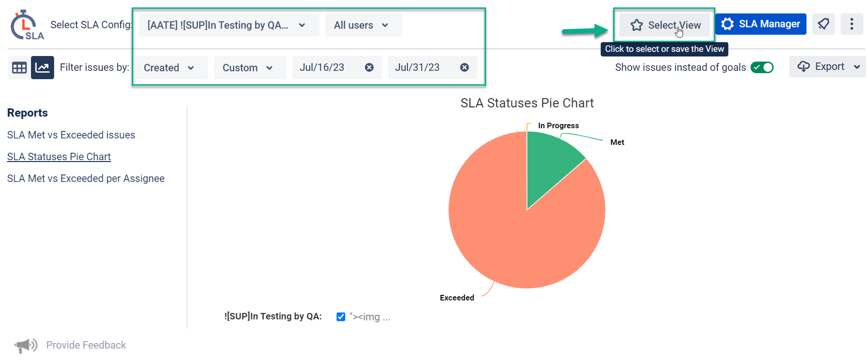
Task: Open the All users dropdown
Action: point(363,25)
